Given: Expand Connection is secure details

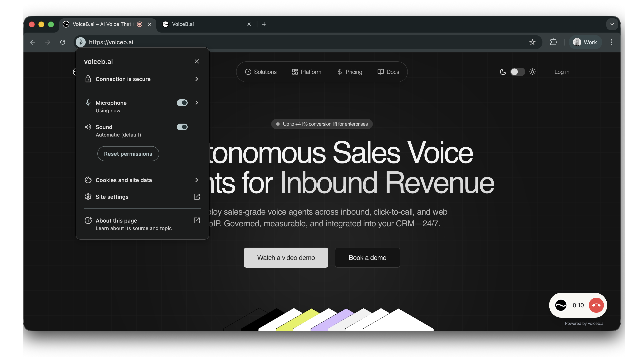Looking at the screenshot, I should click(x=197, y=79).
